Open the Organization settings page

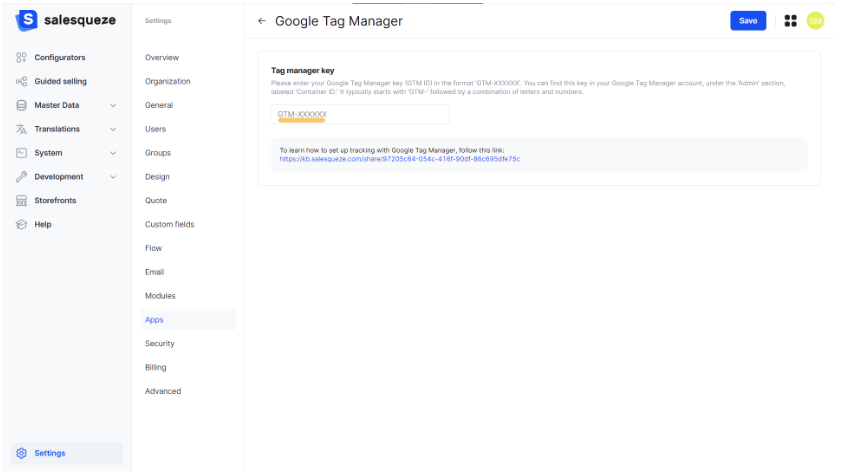168,81
